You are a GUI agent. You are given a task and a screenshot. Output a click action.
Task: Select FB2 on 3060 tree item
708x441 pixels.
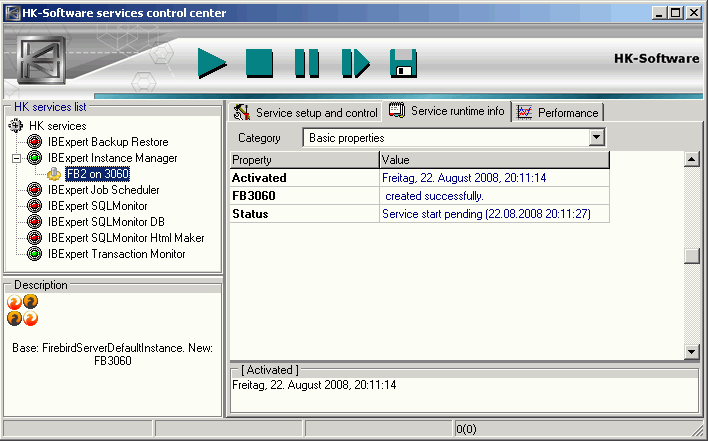[x=98, y=174]
